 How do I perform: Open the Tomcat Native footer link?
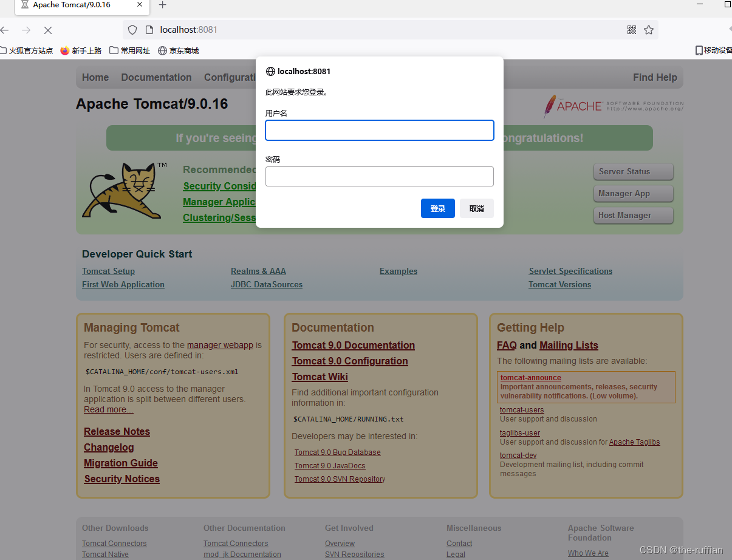click(105, 554)
